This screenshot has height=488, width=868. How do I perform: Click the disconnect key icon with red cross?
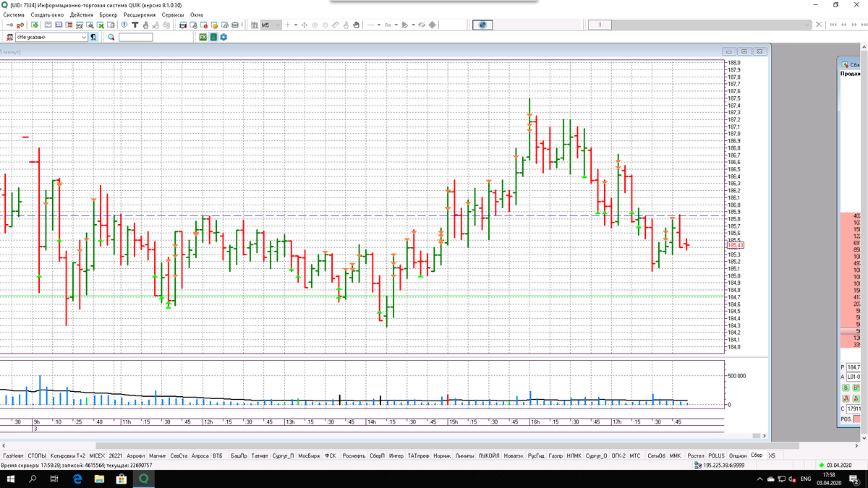(x=21, y=25)
